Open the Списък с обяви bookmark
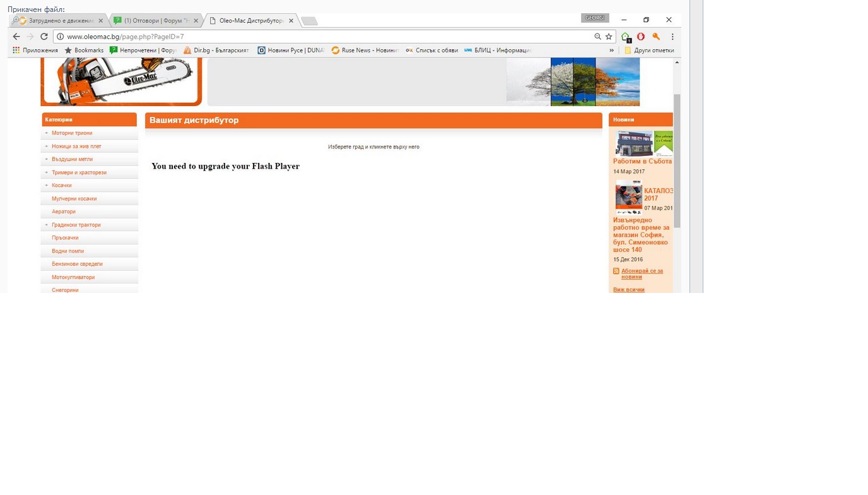The width and height of the screenshot is (868, 495). tap(432, 51)
